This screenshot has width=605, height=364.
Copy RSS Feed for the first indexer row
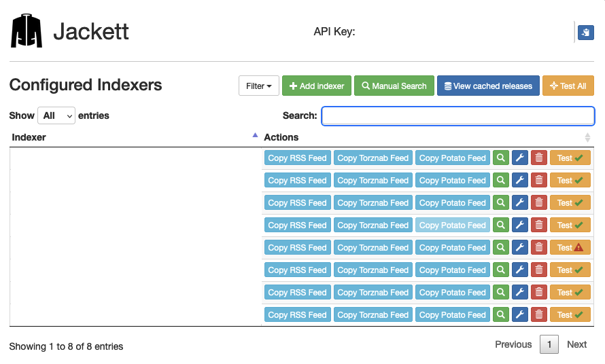[x=298, y=158]
